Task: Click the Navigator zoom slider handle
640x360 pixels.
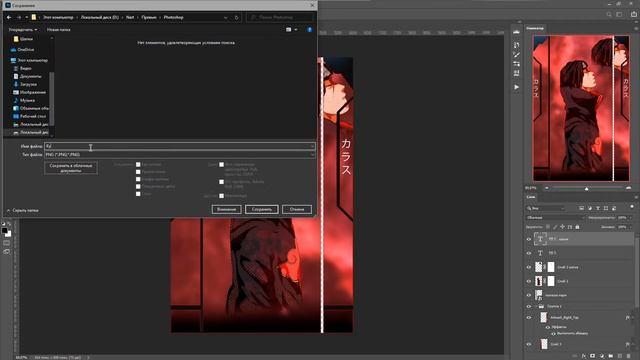Action: (x=587, y=188)
